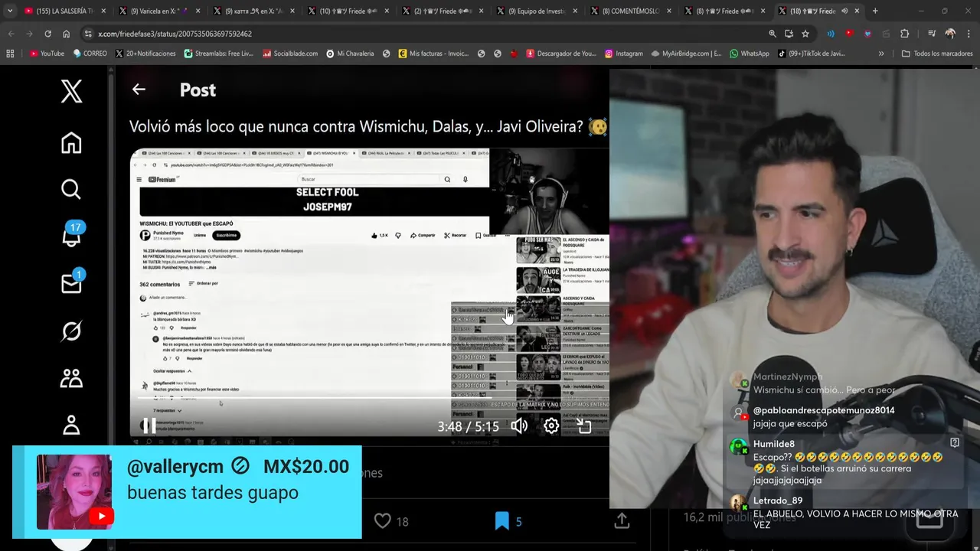Click @pabloandrescapotemunoz8014 chat name
Image resolution: width=980 pixels, height=551 pixels.
point(824,410)
